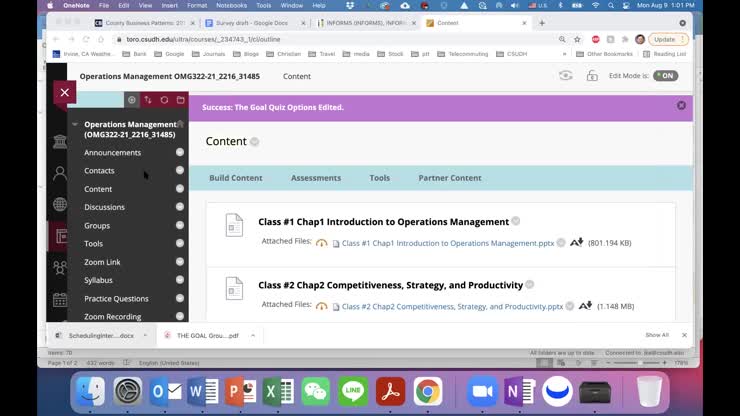Screen dimensions: 740x416
Task: Turn off Edit Mode toggle
Action: (665, 76)
